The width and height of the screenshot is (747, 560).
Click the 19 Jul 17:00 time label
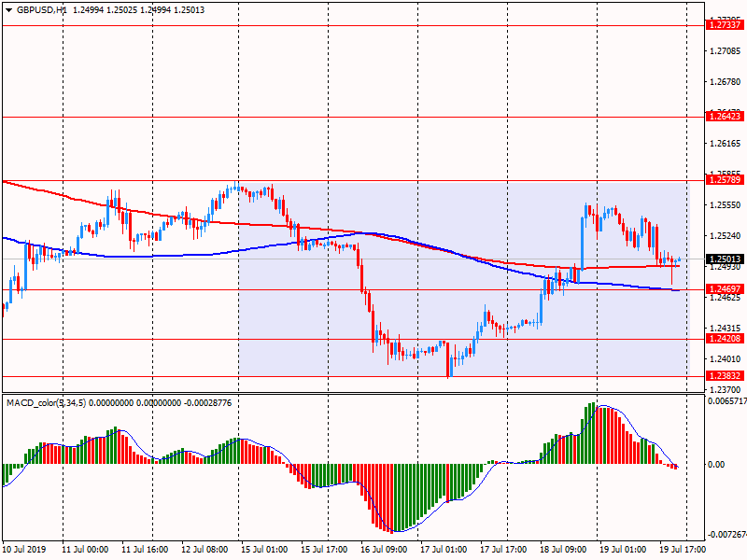pyautogui.click(x=683, y=549)
